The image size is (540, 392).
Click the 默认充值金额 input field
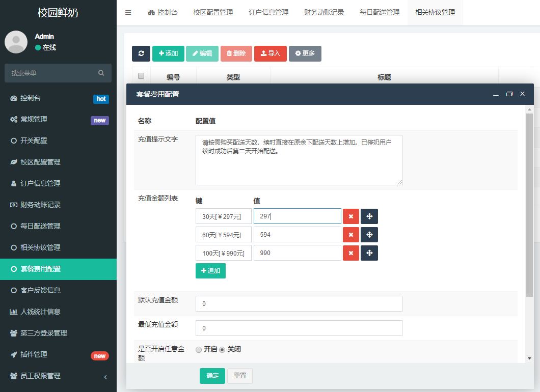click(x=299, y=303)
